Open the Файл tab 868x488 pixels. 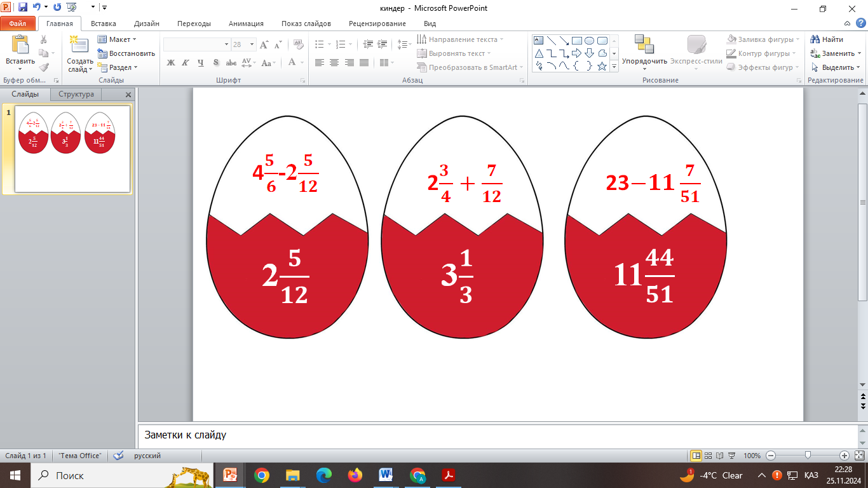tap(17, 24)
